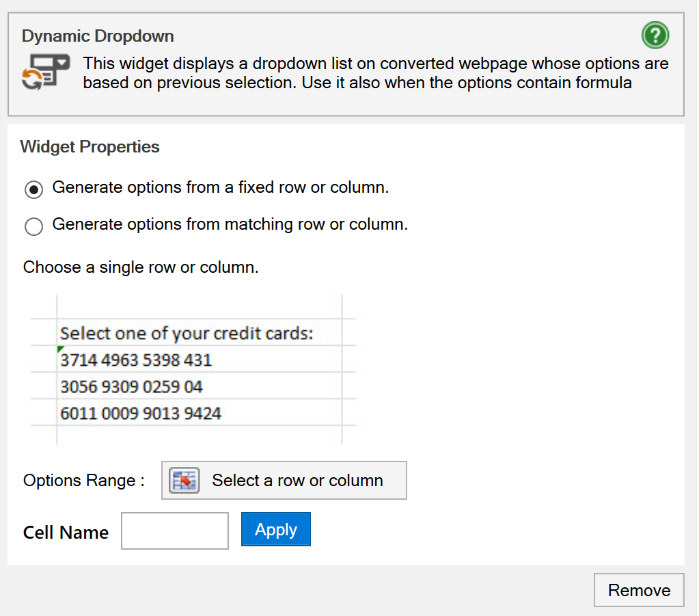Image resolution: width=699 pixels, height=616 pixels.
Task: Click the 'Choose a single row or column.' instruction text
Action: click(x=141, y=267)
